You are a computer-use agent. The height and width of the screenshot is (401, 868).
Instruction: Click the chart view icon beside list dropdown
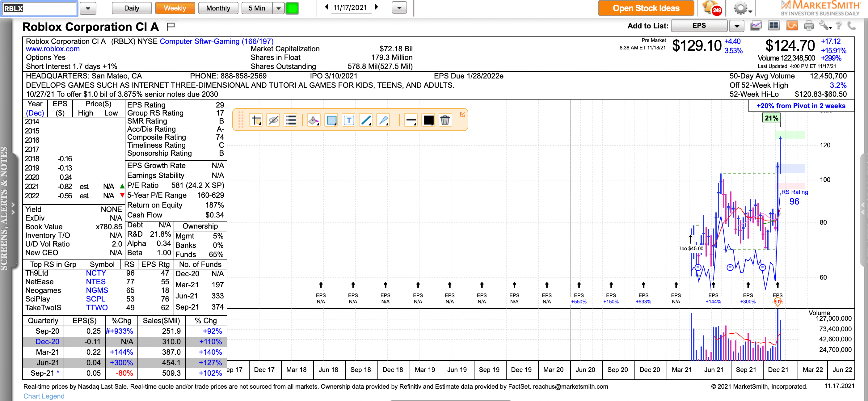click(756, 26)
